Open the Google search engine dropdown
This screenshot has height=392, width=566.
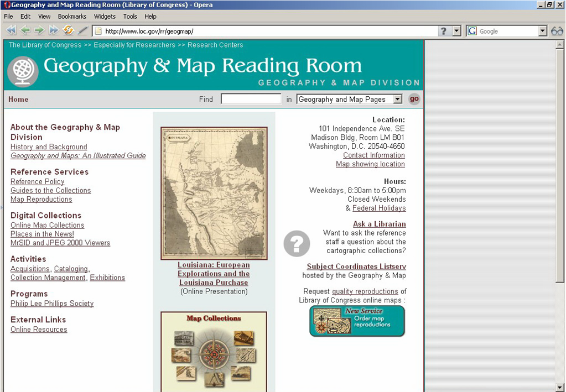[x=543, y=32]
